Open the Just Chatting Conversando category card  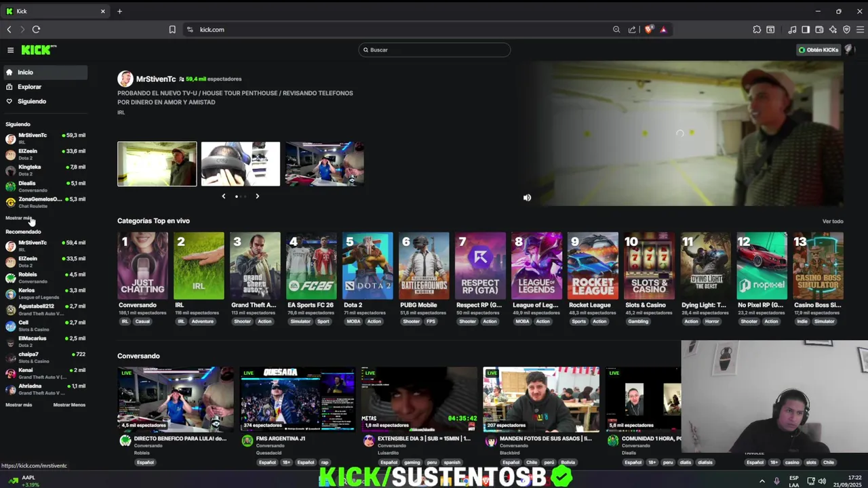click(x=142, y=266)
